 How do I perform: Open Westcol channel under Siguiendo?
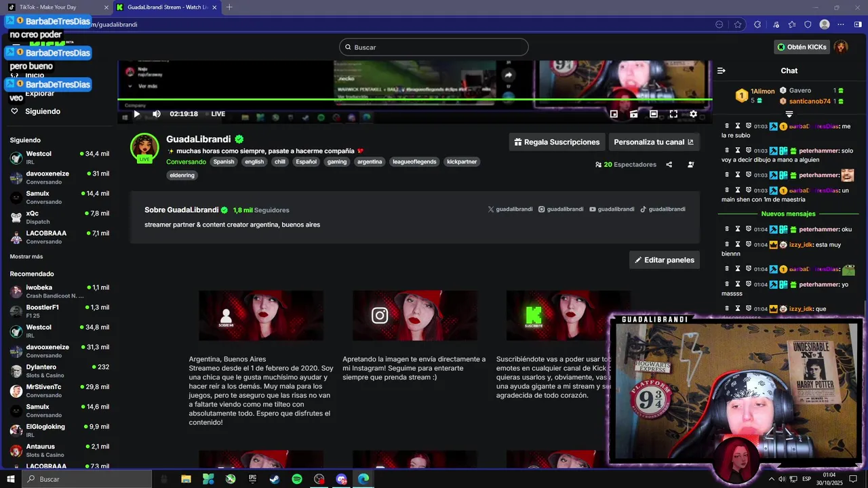click(59, 157)
